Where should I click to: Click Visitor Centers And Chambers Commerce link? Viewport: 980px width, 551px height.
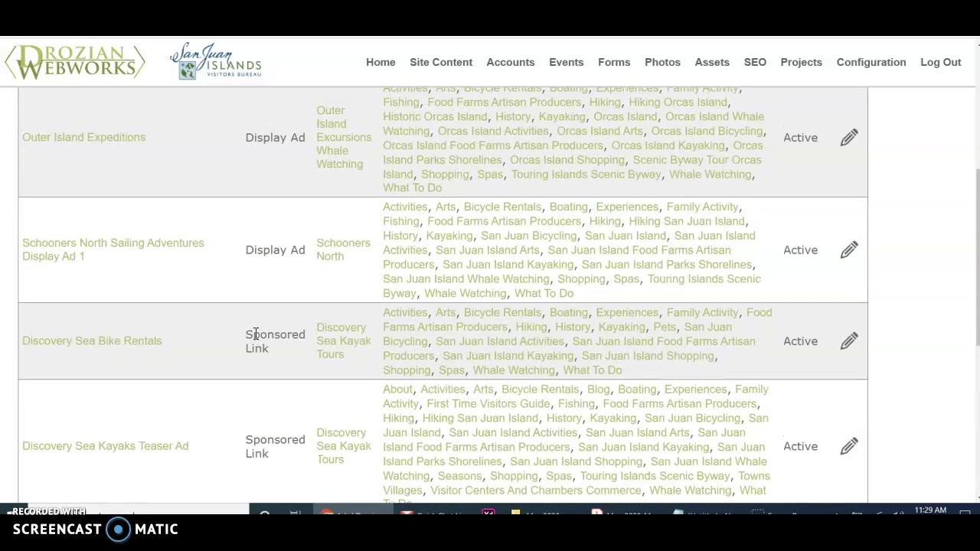coord(535,491)
